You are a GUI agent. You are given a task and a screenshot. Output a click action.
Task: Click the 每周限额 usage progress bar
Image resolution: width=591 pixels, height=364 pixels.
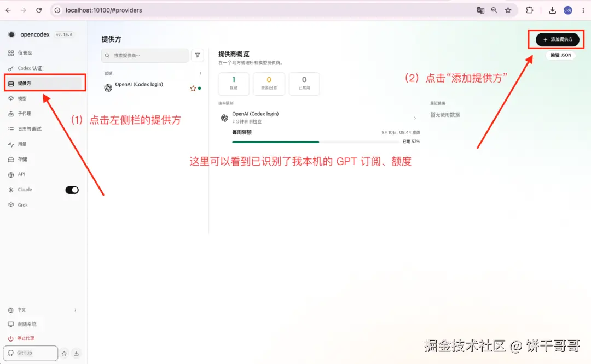pos(316,142)
